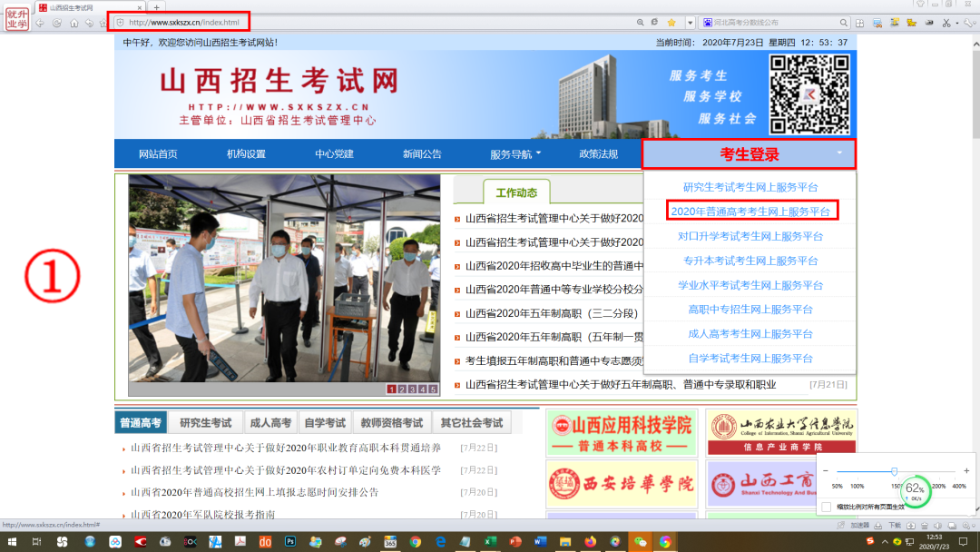Image resolution: width=980 pixels, height=552 pixels.
Task: Expand the 服务导航 navigation dropdown
Action: pyautogui.click(x=515, y=154)
